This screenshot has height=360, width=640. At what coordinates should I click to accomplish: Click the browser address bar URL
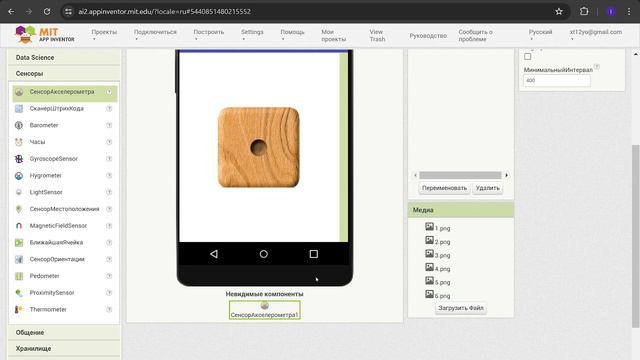tap(164, 11)
